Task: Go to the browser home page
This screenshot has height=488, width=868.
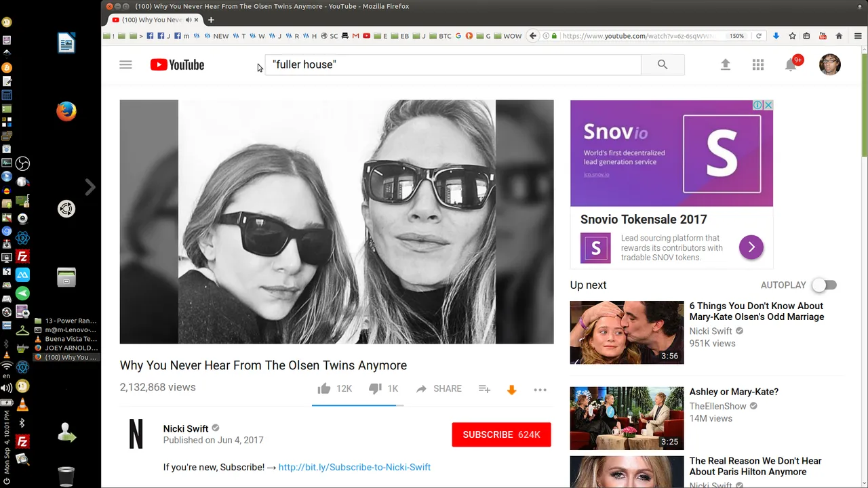Action: 839,36
